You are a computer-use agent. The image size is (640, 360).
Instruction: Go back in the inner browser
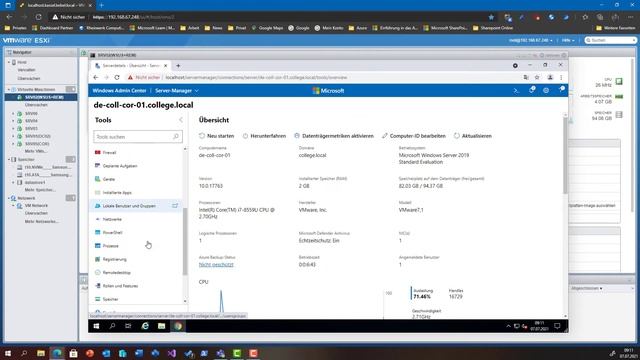96,78
